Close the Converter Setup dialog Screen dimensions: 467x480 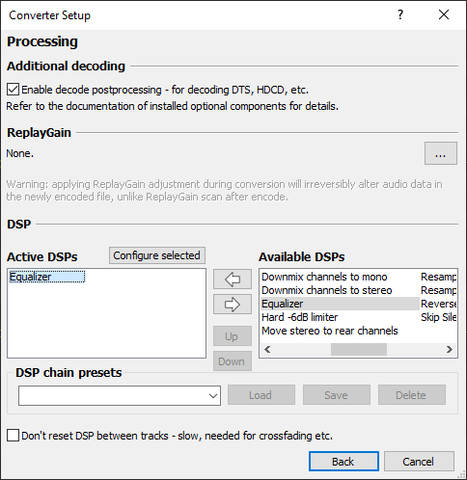coord(444,15)
